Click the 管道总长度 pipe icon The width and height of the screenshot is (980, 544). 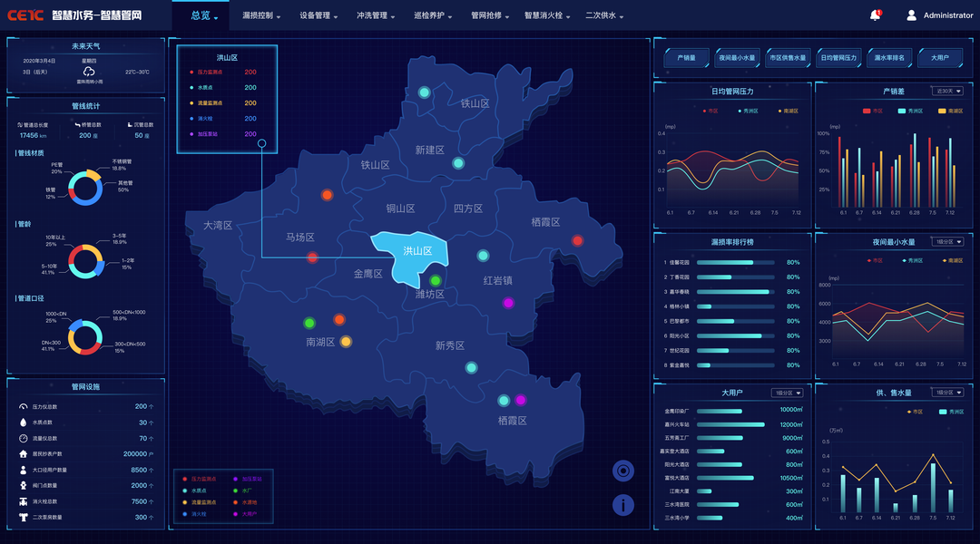pyautogui.click(x=19, y=125)
